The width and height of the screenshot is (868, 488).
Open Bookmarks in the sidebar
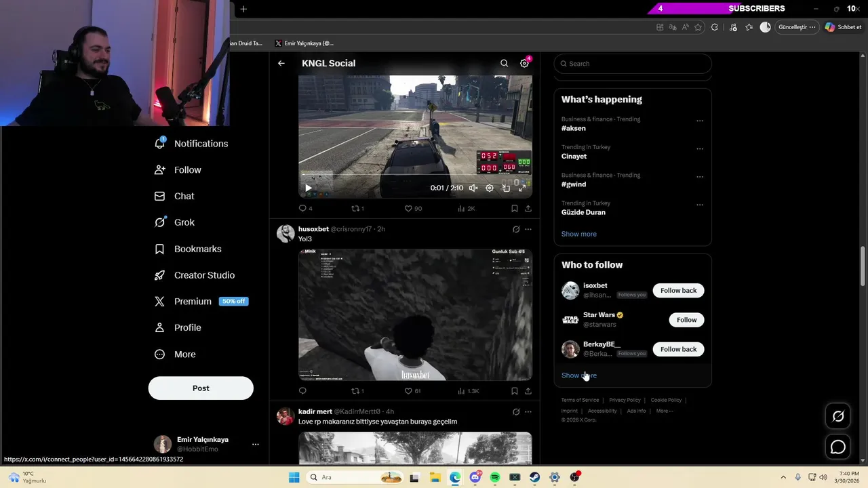click(x=189, y=249)
